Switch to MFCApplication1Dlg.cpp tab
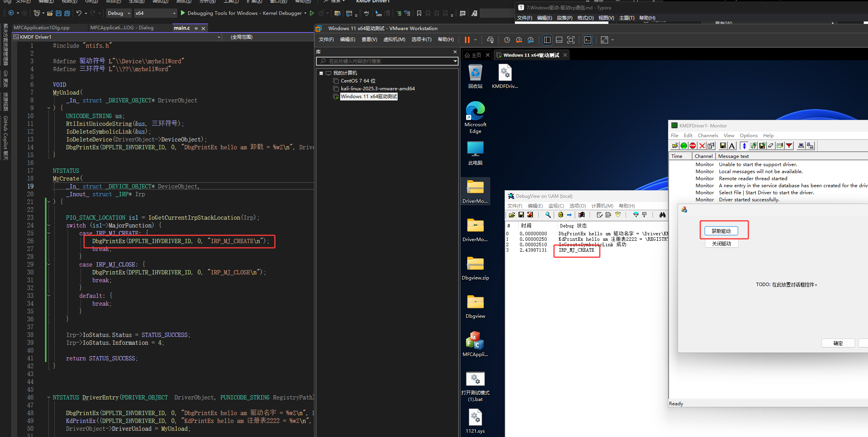This screenshot has width=868, height=437. (42, 28)
